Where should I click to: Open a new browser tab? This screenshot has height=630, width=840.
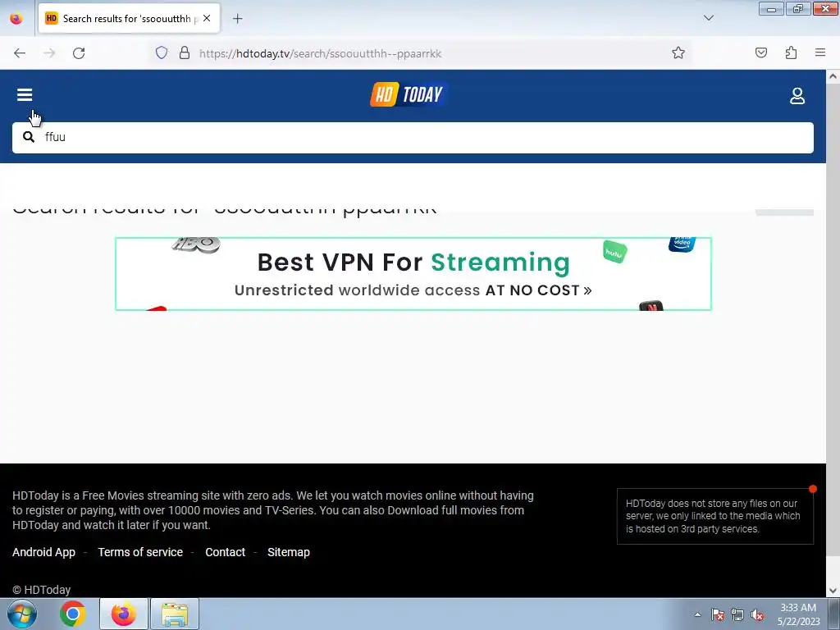(237, 19)
